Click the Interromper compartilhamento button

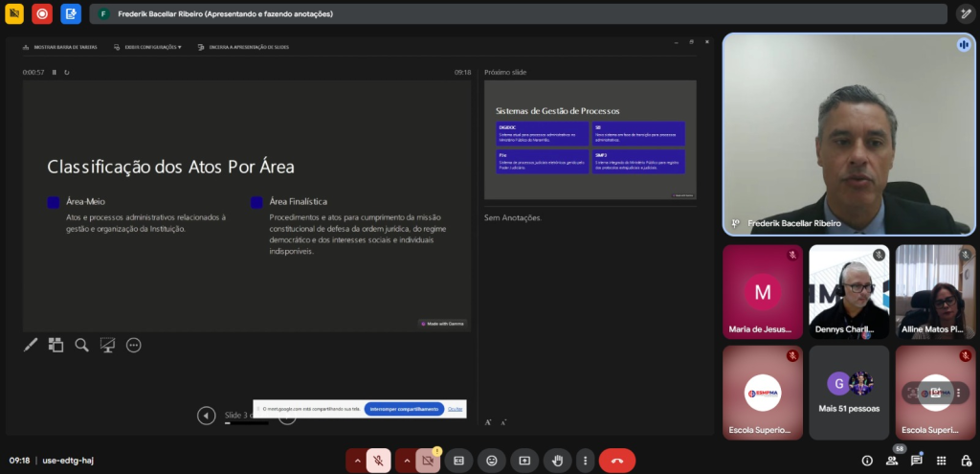404,409
